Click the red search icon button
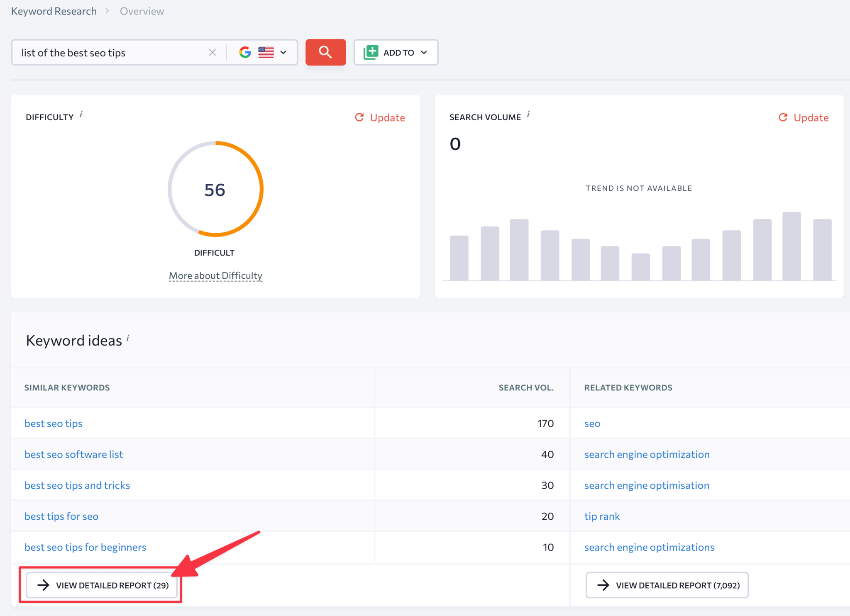Image resolution: width=850 pixels, height=616 pixels. point(325,52)
